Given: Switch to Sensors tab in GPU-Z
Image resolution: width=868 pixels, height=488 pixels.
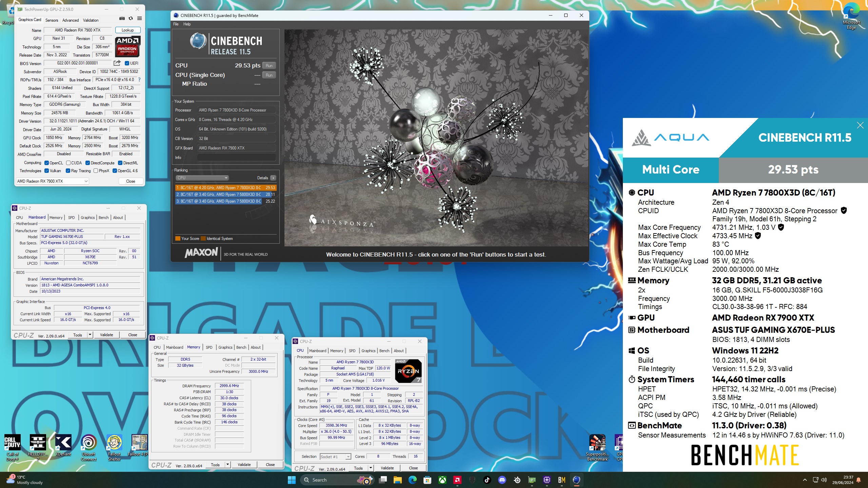Looking at the screenshot, I should (x=52, y=20).
